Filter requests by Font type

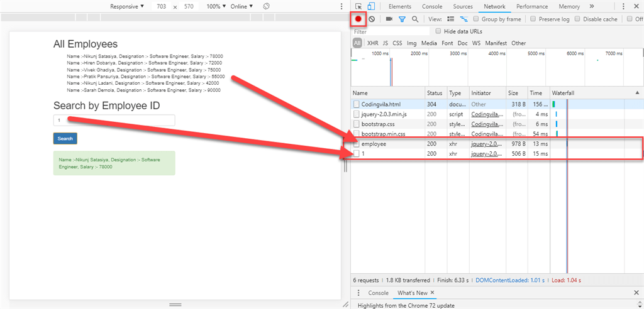[447, 43]
